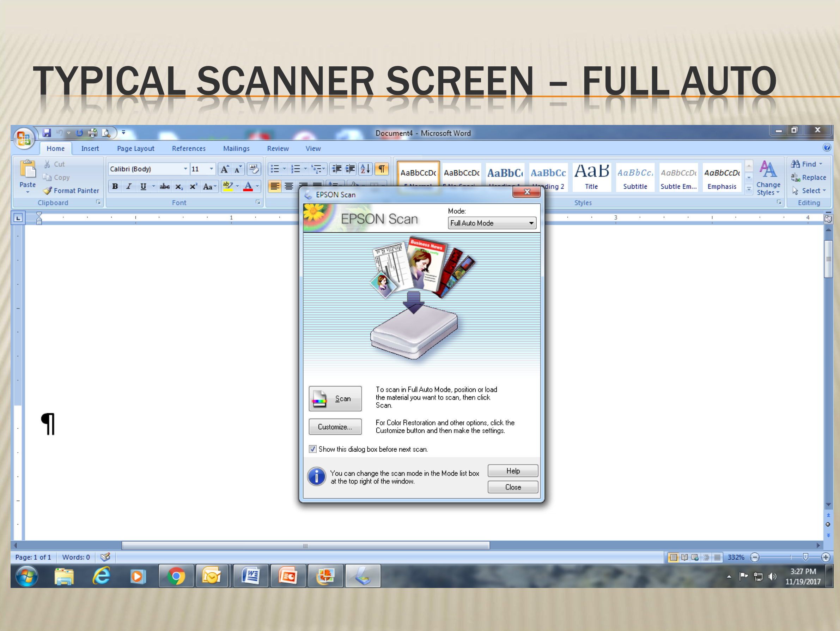The image size is (840, 631).
Task: Expand the Styles gallery More arrow
Action: [x=749, y=189]
